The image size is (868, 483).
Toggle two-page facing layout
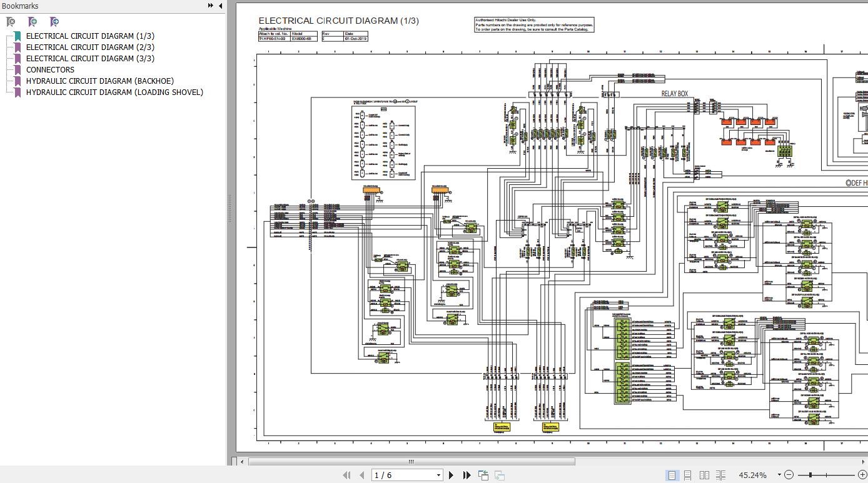tap(704, 475)
